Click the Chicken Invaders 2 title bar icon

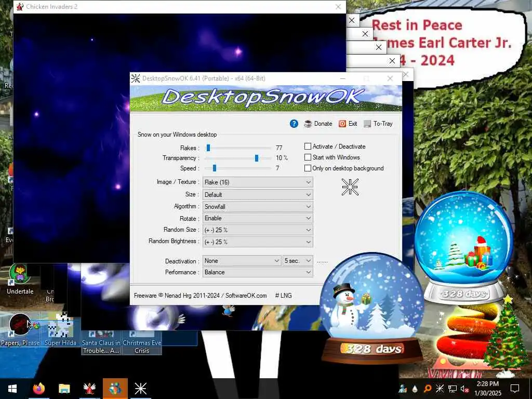(x=20, y=6)
